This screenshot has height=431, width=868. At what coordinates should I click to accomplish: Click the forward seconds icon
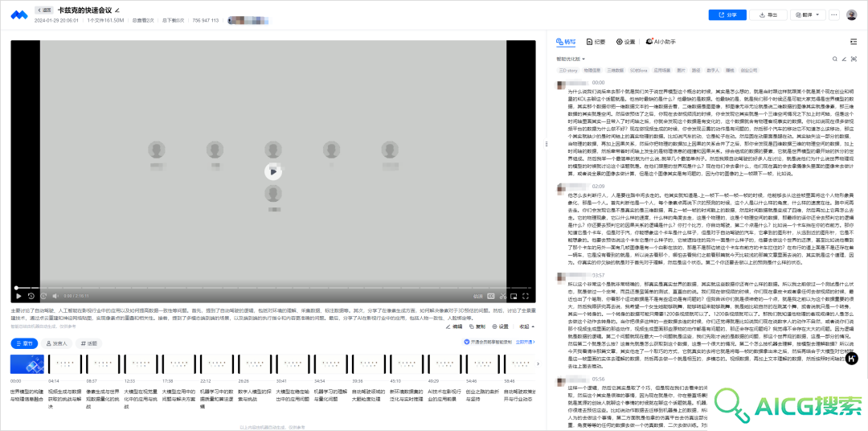pos(43,297)
